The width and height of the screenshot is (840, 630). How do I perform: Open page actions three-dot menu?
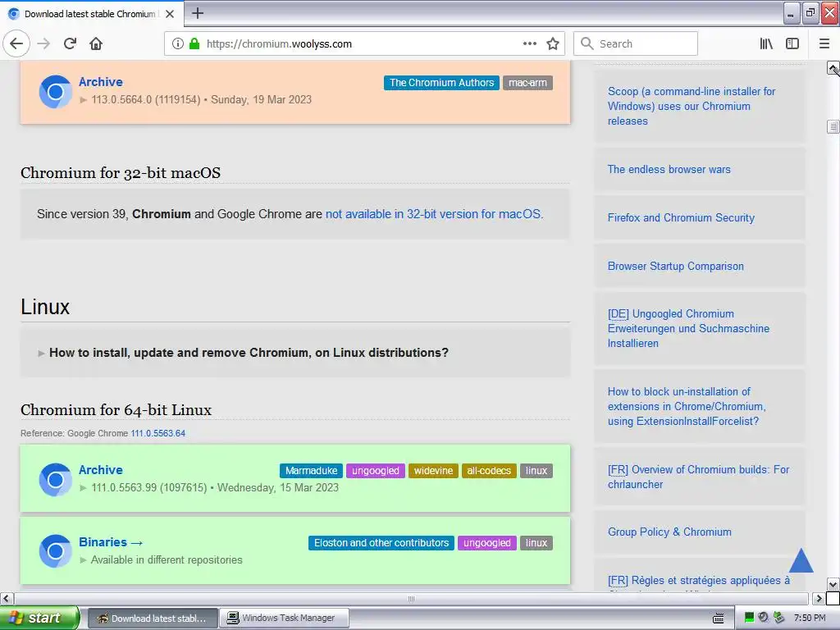click(529, 43)
